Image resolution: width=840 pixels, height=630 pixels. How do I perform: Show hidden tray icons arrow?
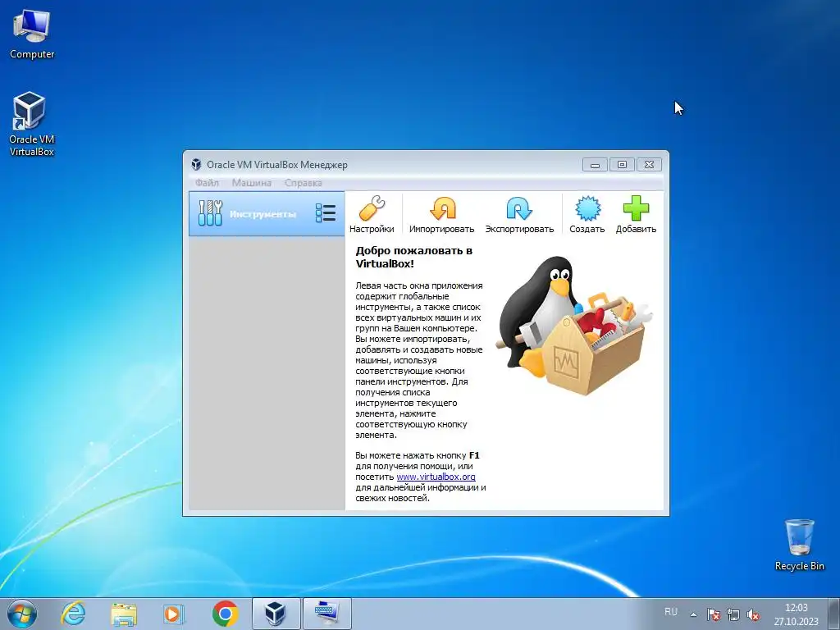tap(693, 614)
